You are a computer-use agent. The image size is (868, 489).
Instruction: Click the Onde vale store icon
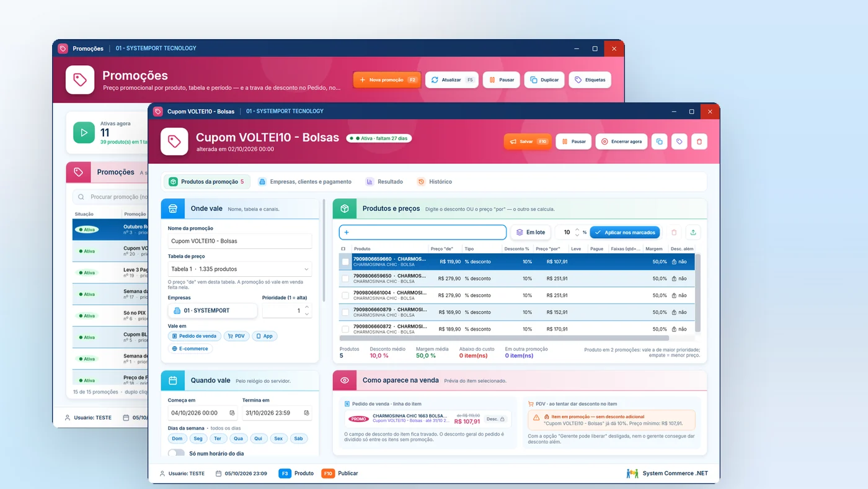click(173, 209)
